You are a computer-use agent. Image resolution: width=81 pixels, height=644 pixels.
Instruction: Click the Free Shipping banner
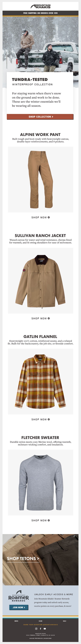pyautogui.click(x=40, y=13)
